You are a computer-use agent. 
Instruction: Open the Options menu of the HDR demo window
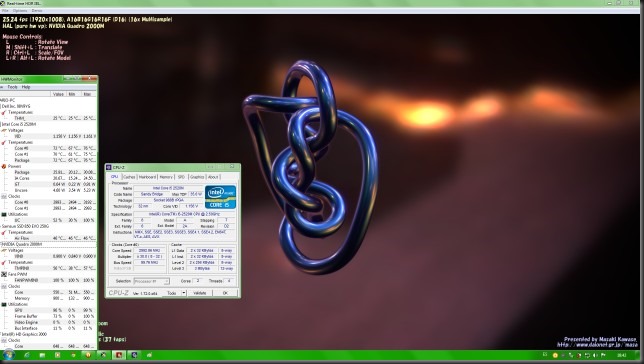[x=20, y=11]
